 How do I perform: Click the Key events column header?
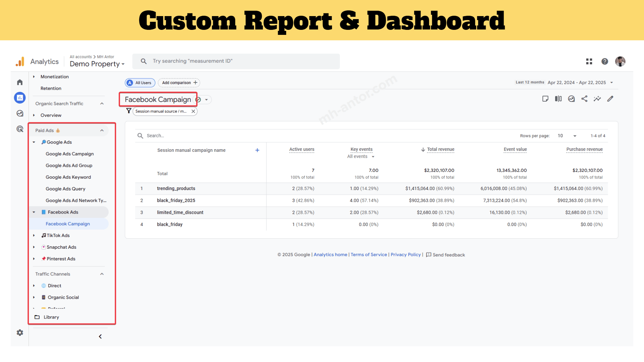click(361, 149)
